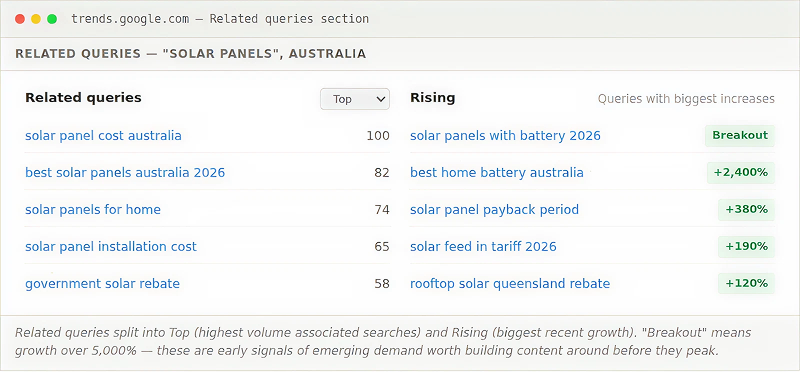The height and width of the screenshot is (372, 800).
Task: Open 'solar panel installation cost' query
Action: (x=111, y=246)
